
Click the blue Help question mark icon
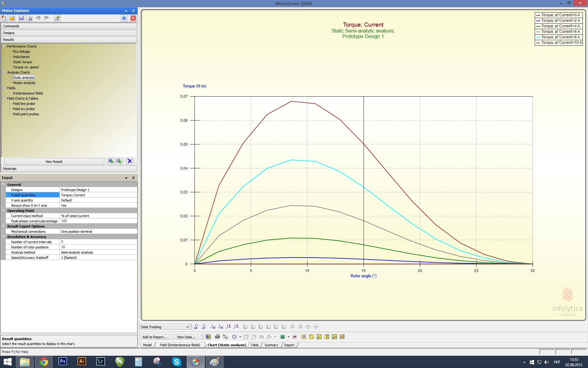click(x=124, y=18)
